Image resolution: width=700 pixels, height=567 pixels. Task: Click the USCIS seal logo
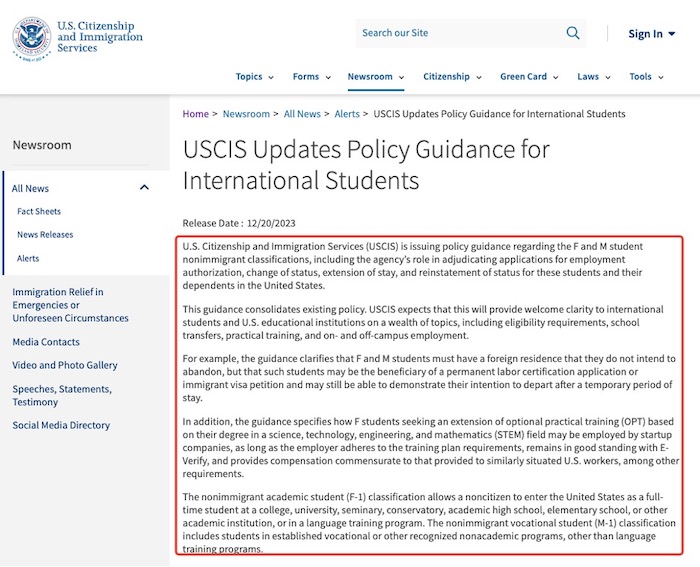(x=31, y=39)
